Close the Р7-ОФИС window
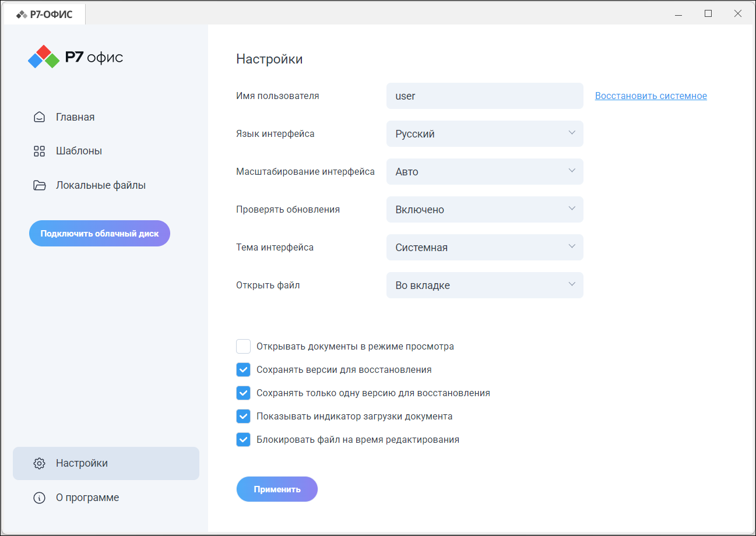This screenshot has width=756, height=536. coord(738,14)
